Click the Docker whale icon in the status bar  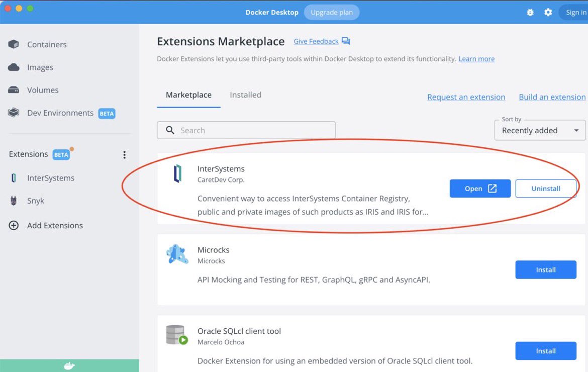69,365
